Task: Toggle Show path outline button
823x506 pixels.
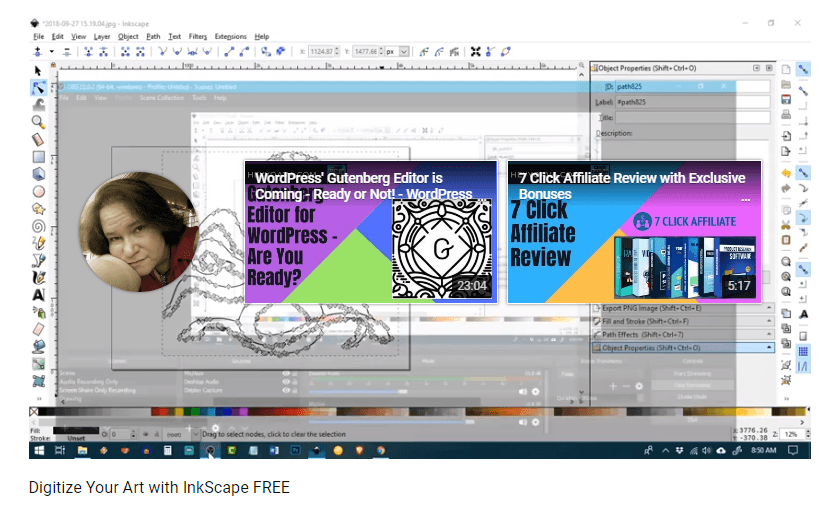Action: pos(505,51)
